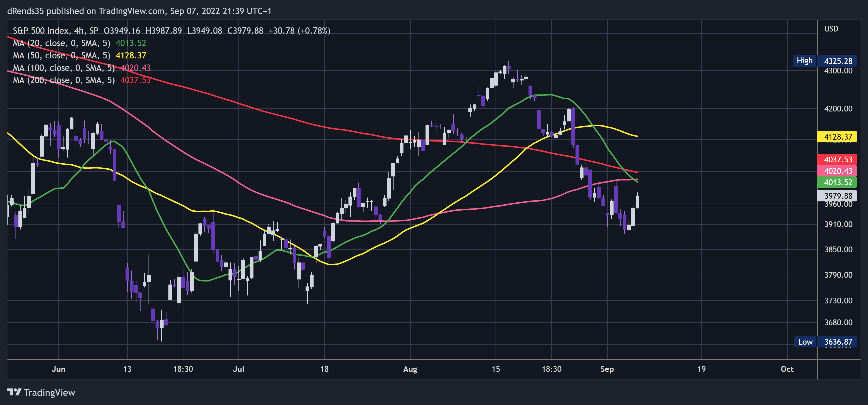Click the 3680.00 price axis label
868x405 pixels.
click(x=838, y=322)
